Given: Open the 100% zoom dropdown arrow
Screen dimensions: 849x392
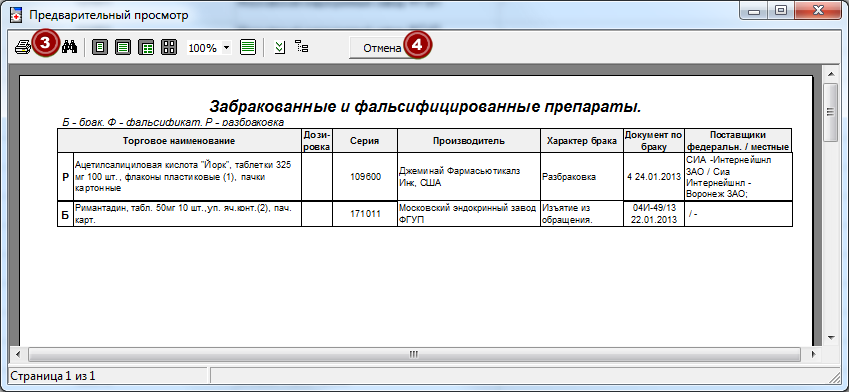Looking at the screenshot, I should [x=226, y=47].
